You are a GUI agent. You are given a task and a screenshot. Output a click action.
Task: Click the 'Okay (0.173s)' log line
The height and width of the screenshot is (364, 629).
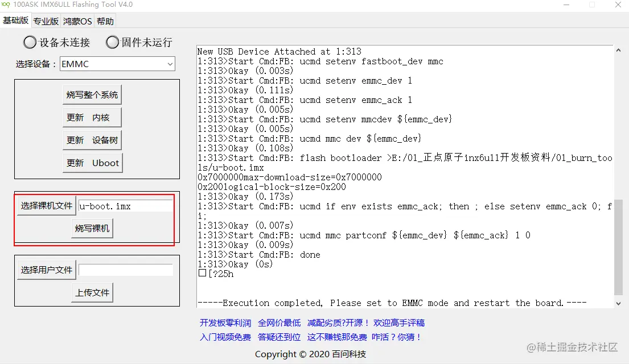(245, 196)
